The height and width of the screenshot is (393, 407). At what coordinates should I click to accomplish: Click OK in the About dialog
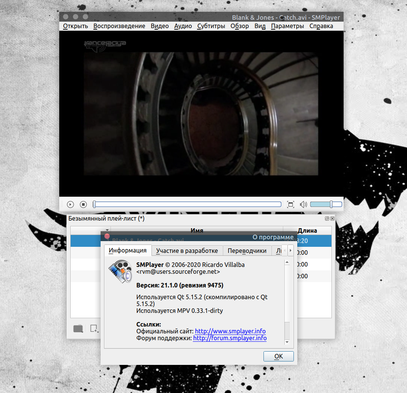pyautogui.click(x=278, y=356)
